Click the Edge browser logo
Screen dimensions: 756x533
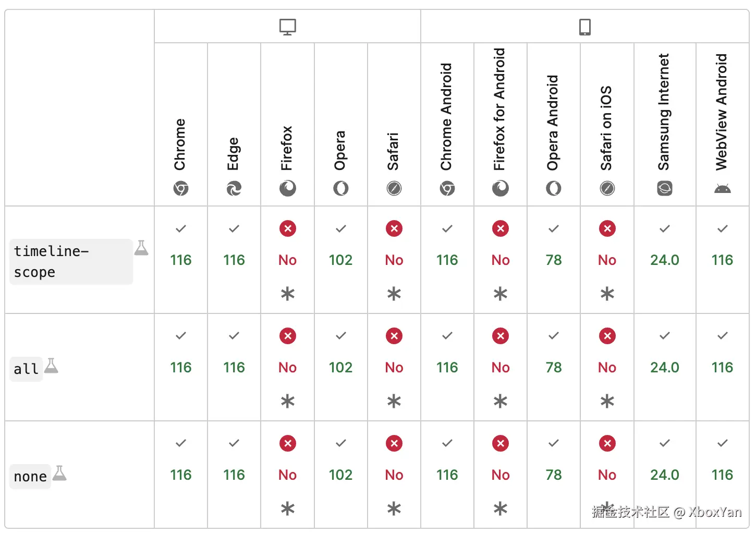234,188
